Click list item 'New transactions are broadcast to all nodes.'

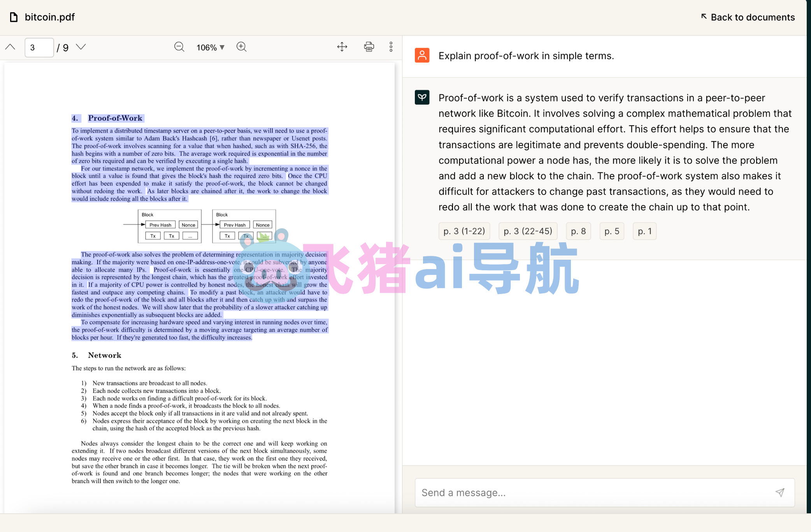coord(150,383)
